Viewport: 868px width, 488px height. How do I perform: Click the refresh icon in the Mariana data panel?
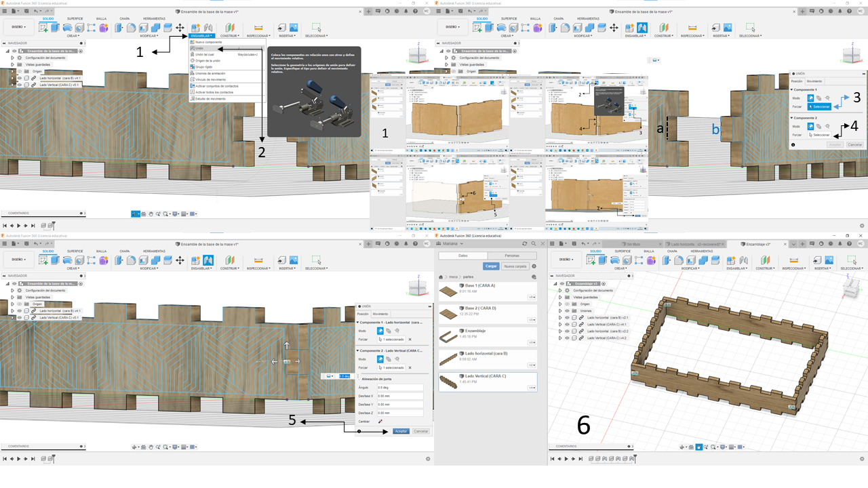[x=524, y=243]
